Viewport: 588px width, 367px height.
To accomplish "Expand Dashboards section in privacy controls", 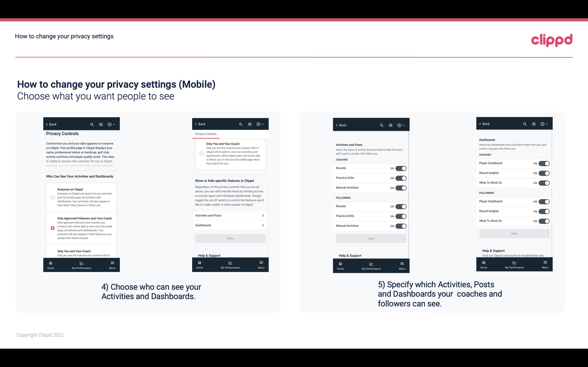I will tap(230, 225).
